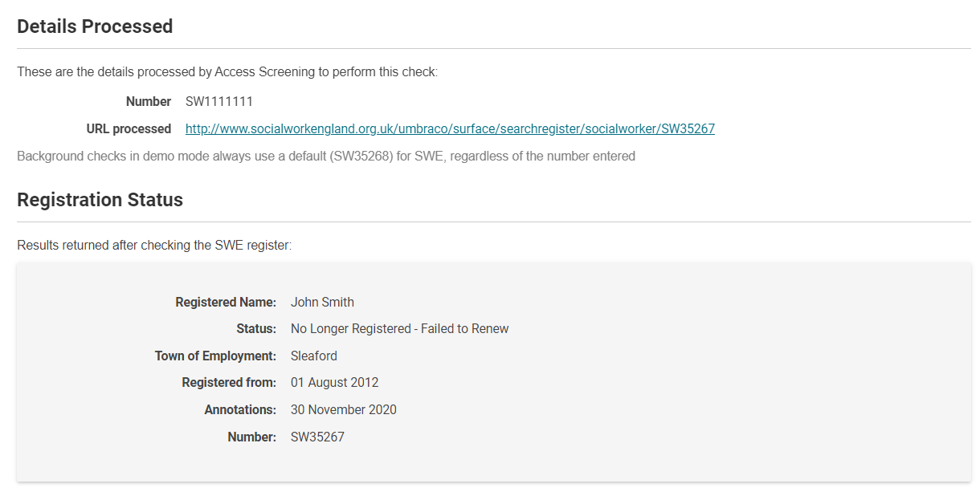The height and width of the screenshot is (492, 980).
Task: Click the "URL processed" label
Action: tap(129, 128)
